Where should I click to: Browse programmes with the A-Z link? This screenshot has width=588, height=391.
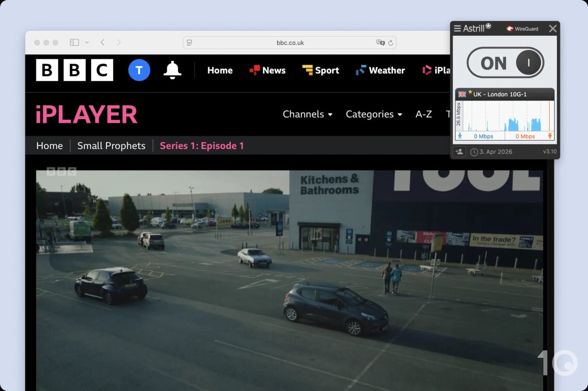click(x=423, y=114)
